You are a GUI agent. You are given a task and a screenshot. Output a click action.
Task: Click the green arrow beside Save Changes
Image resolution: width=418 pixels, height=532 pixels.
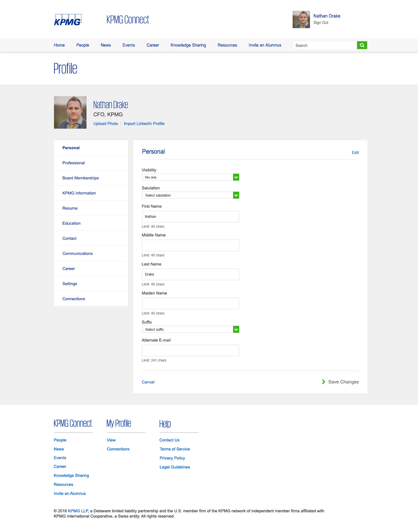[324, 382]
